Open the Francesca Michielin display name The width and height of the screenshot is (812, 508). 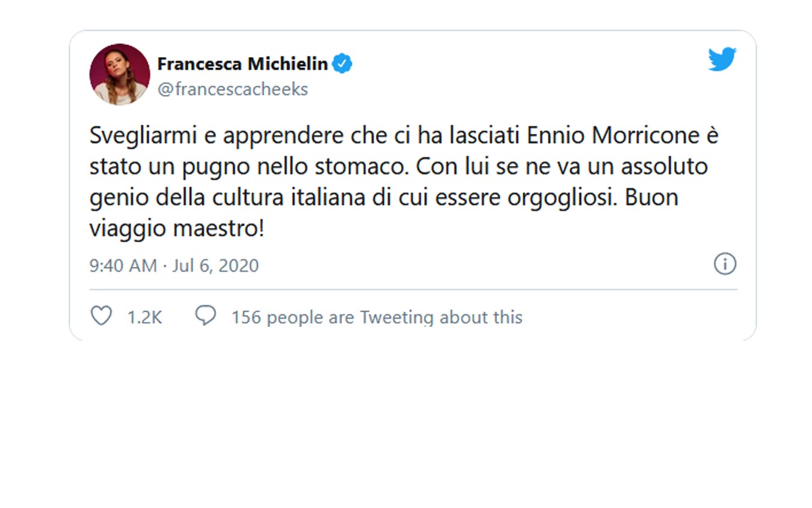[x=242, y=63]
